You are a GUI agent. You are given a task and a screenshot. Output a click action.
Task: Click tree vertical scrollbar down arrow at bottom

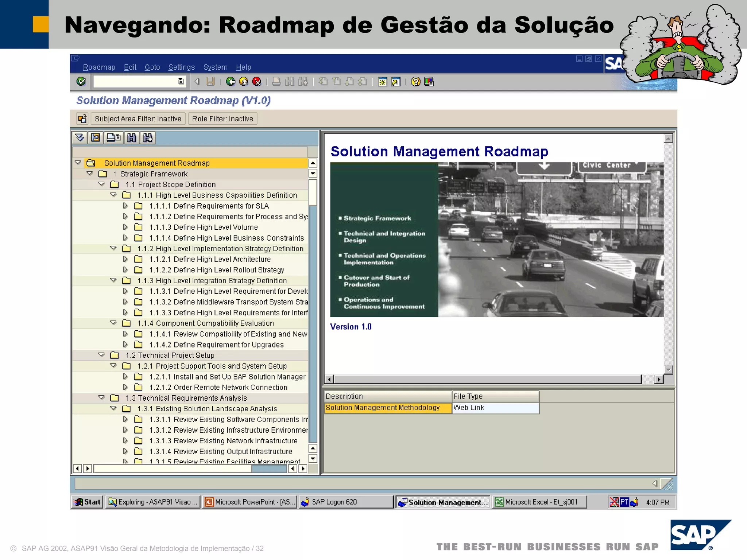click(313, 458)
